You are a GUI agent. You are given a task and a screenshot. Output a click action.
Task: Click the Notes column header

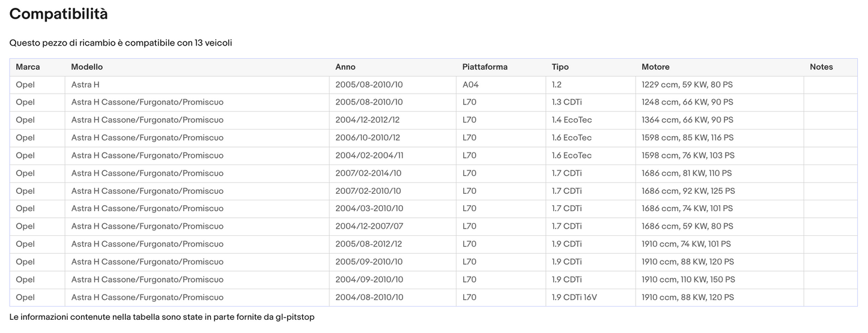point(821,67)
